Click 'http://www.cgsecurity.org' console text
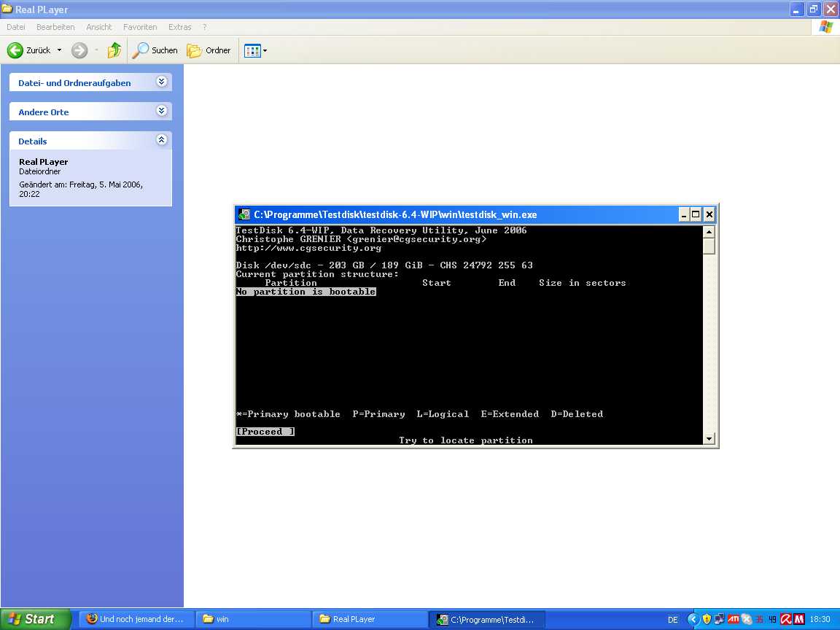Screen dimensions: 840x630 click(308, 248)
